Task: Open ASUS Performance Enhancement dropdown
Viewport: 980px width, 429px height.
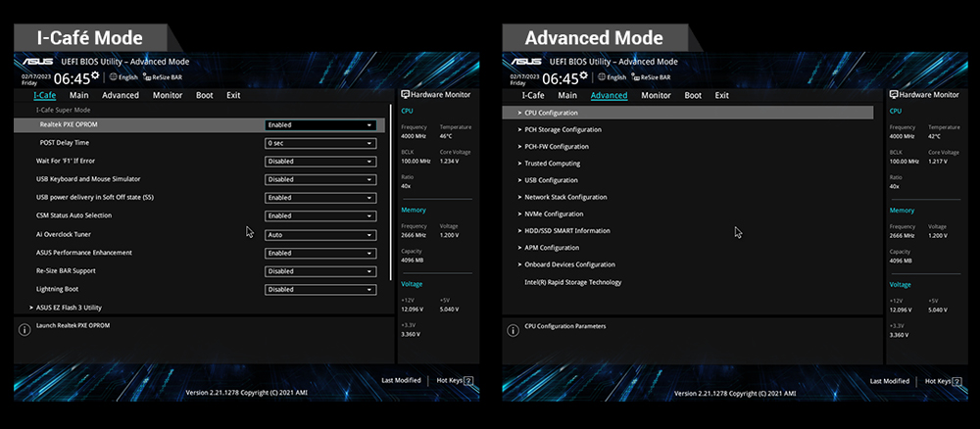Action: (x=320, y=253)
